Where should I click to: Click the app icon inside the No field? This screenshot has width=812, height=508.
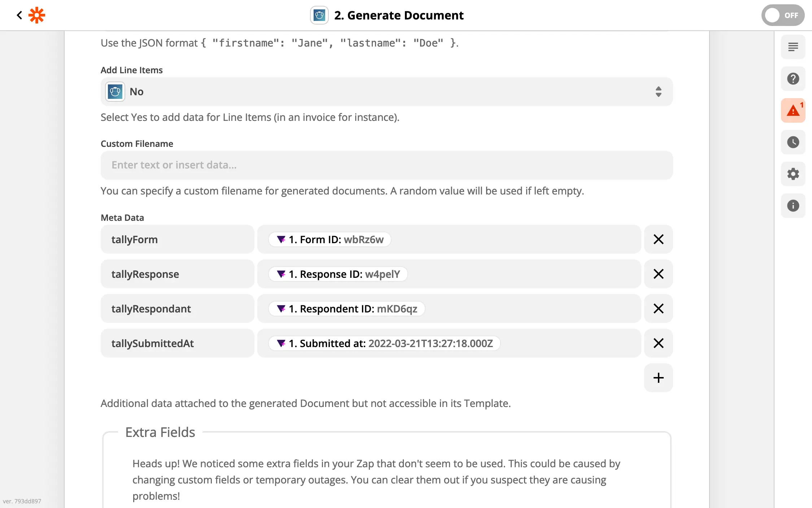click(x=115, y=92)
